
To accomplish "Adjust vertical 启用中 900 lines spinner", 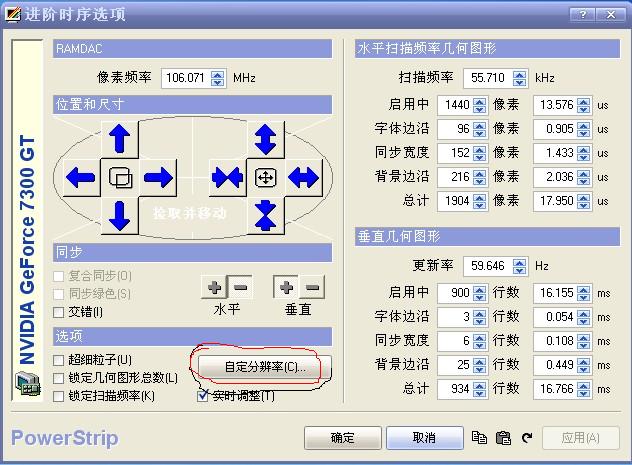I will click(479, 293).
